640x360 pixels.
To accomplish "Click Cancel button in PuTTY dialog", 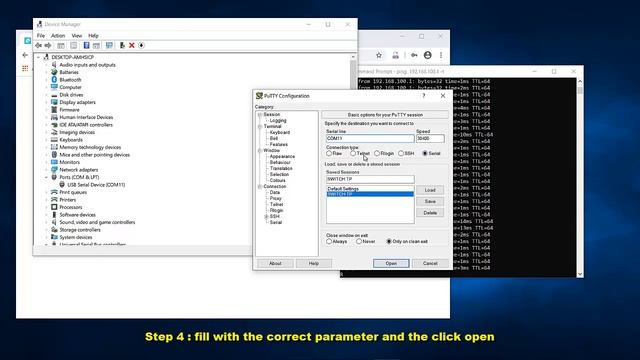I will click(x=430, y=264).
